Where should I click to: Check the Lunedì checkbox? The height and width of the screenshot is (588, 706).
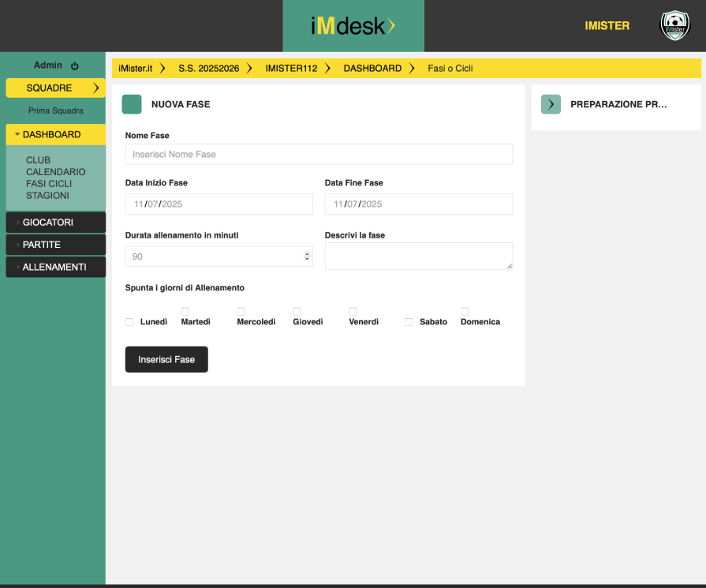coord(129,322)
